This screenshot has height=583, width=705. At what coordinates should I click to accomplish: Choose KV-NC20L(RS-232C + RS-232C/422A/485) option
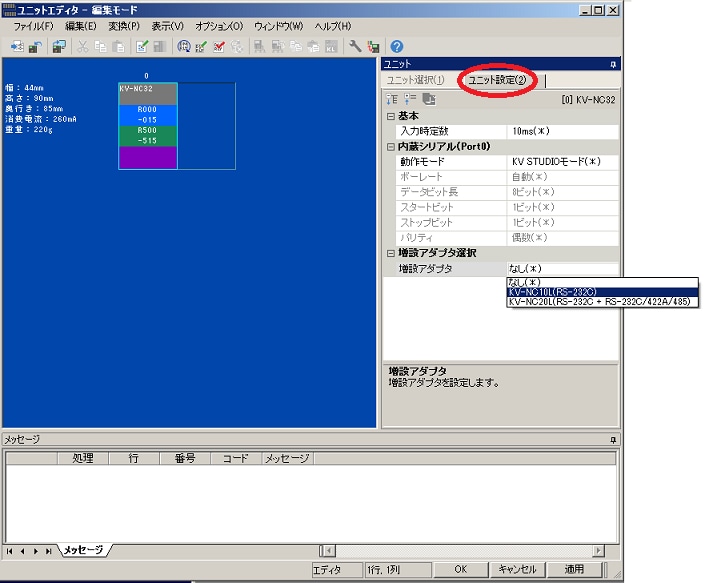(x=602, y=301)
